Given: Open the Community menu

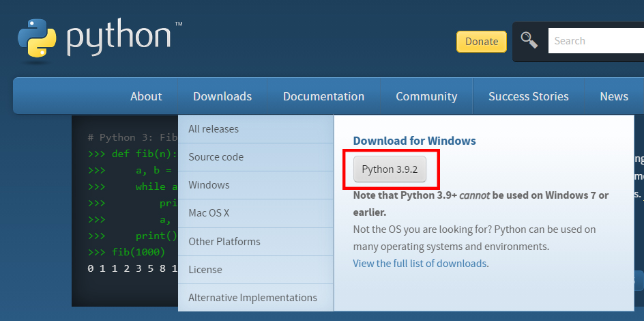Looking at the screenshot, I should (x=426, y=96).
